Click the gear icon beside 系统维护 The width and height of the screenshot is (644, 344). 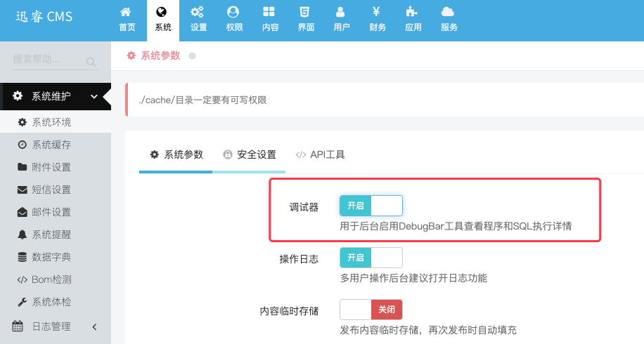pos(18,96)
